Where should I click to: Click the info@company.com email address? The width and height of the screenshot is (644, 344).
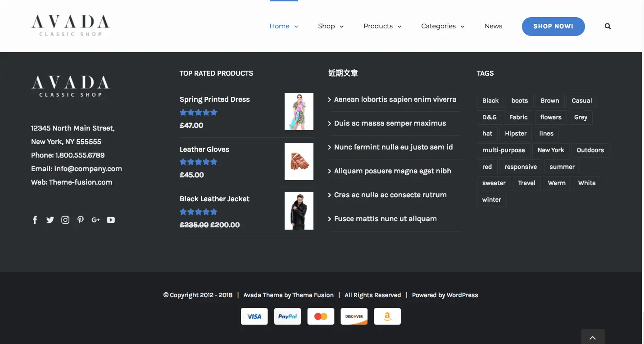(x=88, y=169)
